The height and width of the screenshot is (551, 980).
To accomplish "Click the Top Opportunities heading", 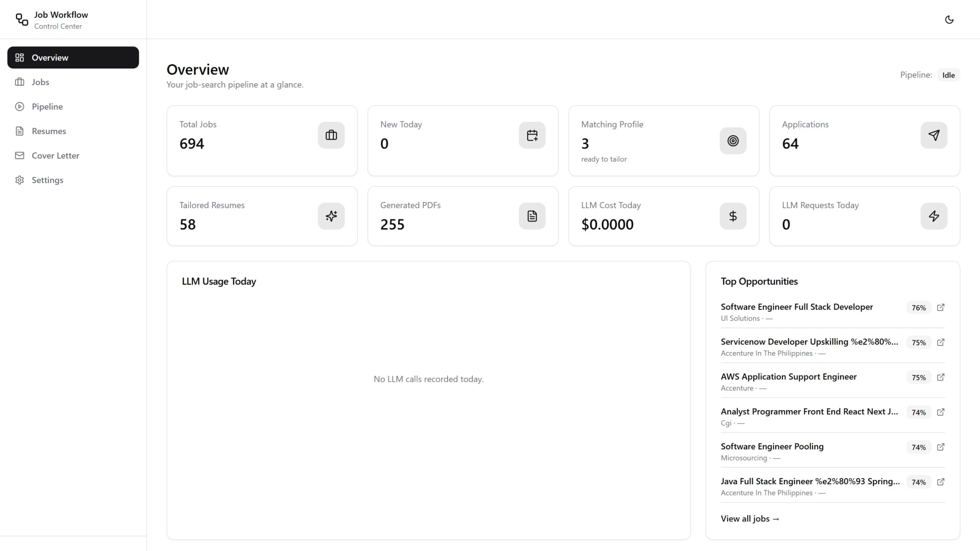I will click(x=759, y=281).
